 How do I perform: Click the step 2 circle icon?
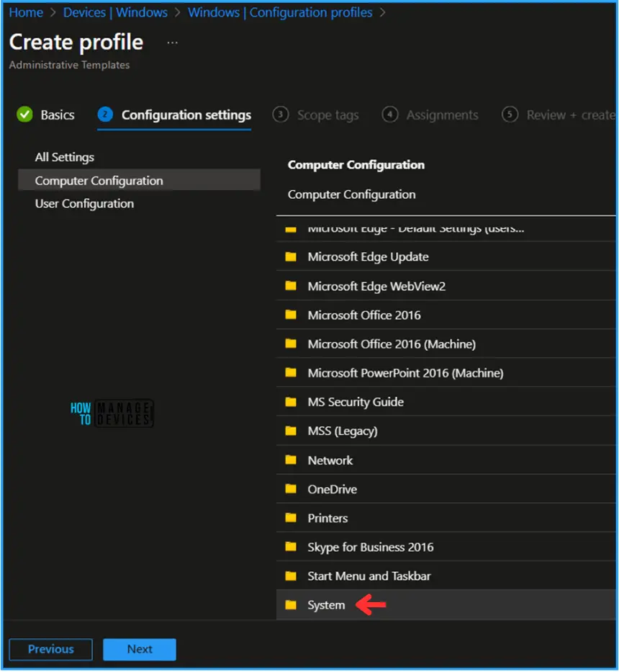pos(105,115)
